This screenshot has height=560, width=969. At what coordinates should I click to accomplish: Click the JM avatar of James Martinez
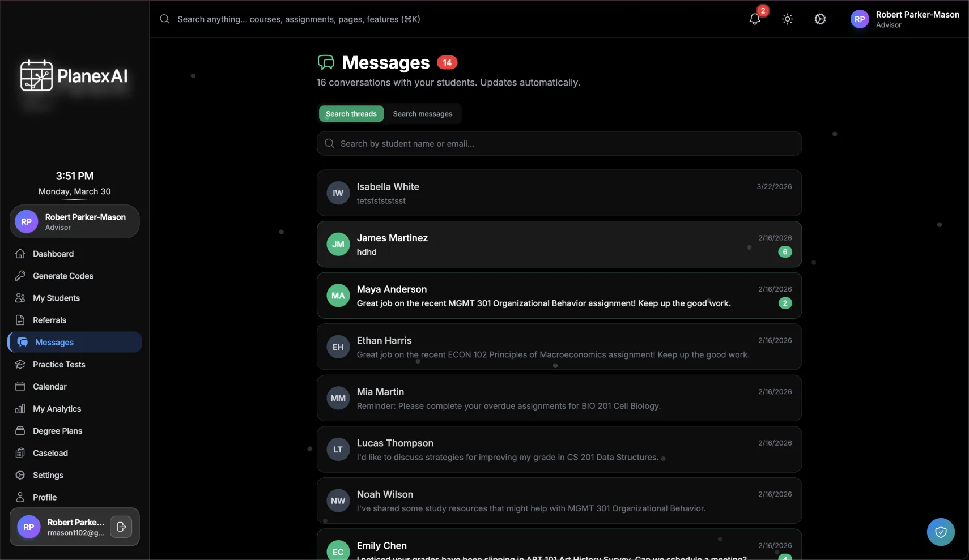[x=338, y=244]
